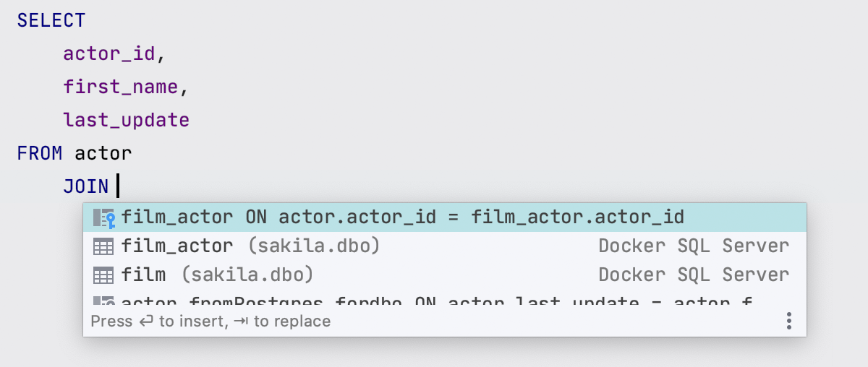The width and height of the screenshot is (868, 367).
Task: Click the SELECT keyword in the query
Action: point(51,20)
